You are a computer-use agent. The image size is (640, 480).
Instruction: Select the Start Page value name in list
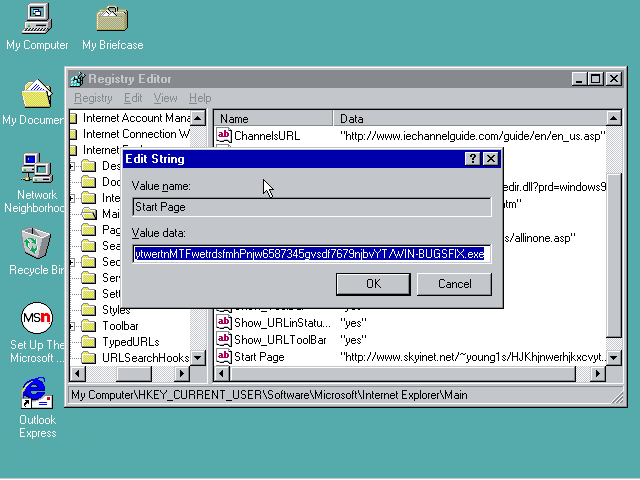[259, 357]
